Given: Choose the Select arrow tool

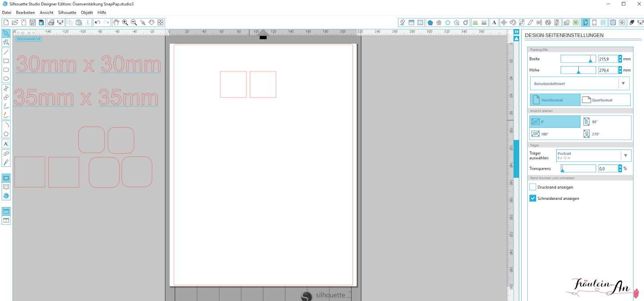Looking at the screenshot, I should (x=6, y=33).
